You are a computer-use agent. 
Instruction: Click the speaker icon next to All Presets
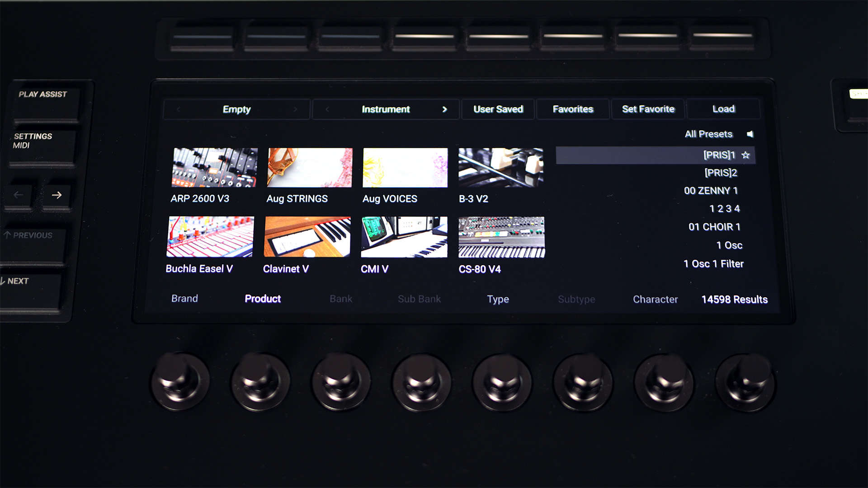[750, 134]
